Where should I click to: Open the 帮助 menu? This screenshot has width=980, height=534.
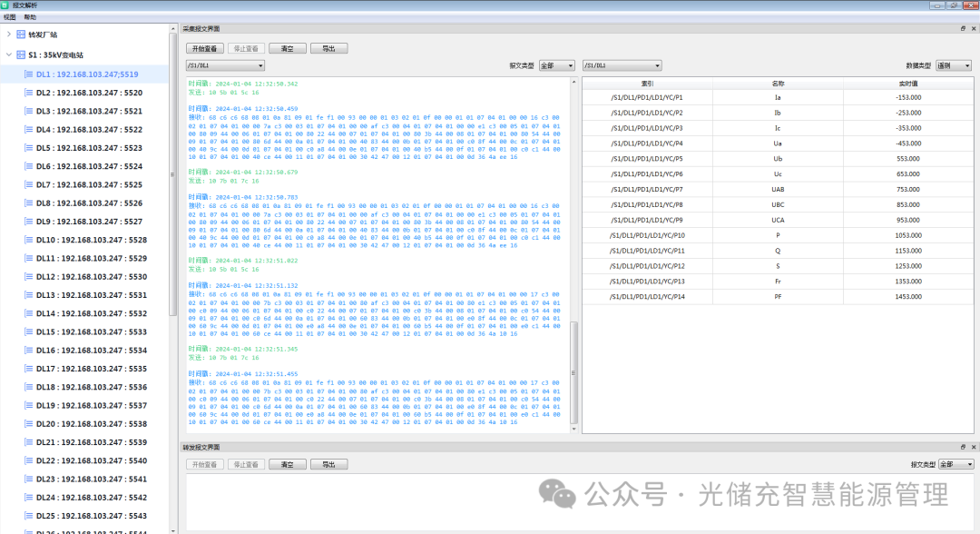click(30, 17)
